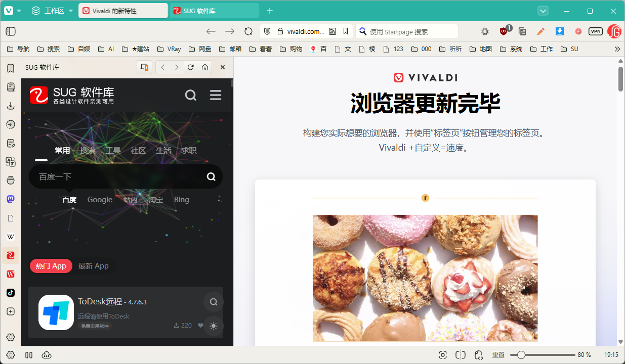Expand the bookmarks bar overflow chevron
Image resolution: width=625 pixels, height=364 pixels.
click(617, 49)
